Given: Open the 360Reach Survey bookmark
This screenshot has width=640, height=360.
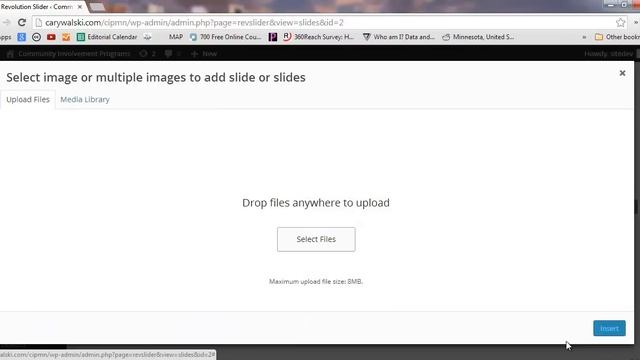Looking at the screenshot, I should point(319,37).
